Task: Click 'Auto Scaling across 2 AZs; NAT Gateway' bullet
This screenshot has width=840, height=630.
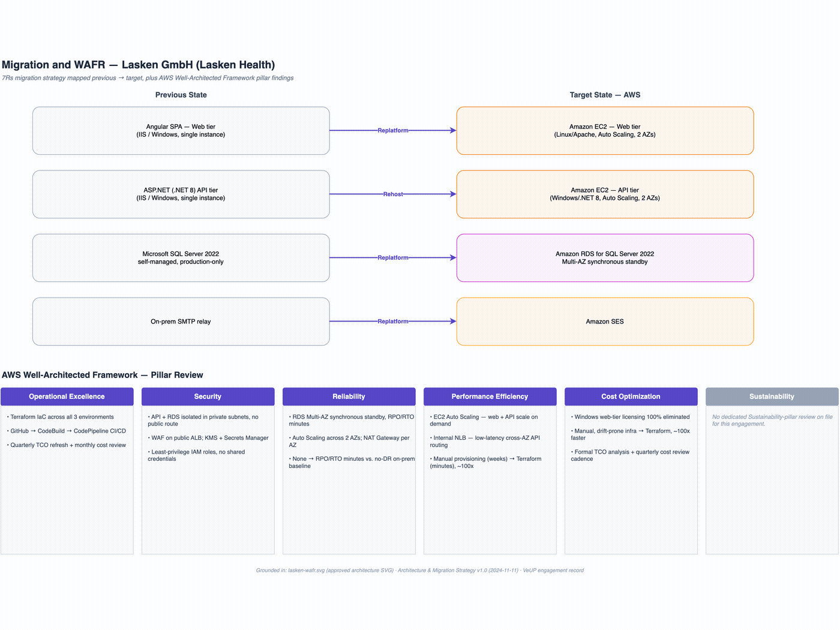Action: click(349, 442)
